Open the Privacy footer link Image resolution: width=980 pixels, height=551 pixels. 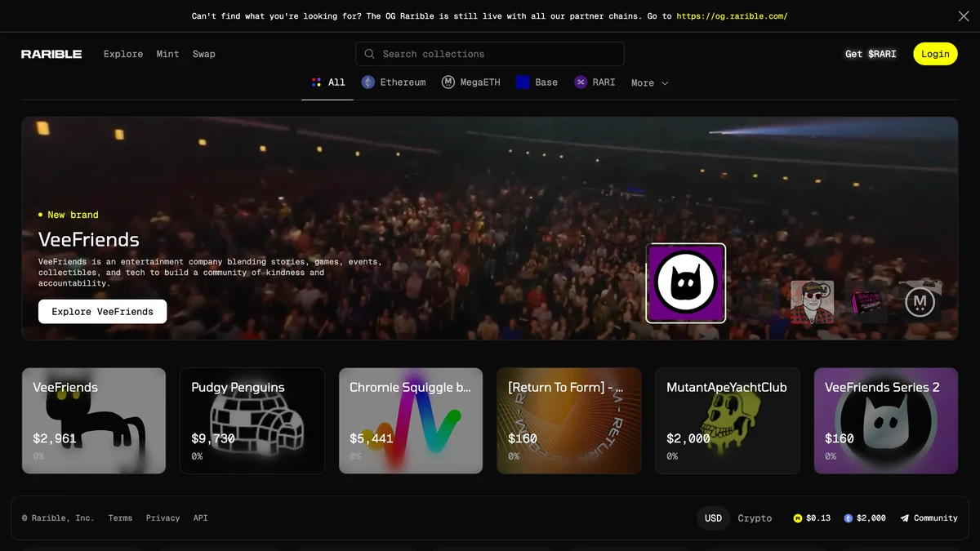coord(163,518)
